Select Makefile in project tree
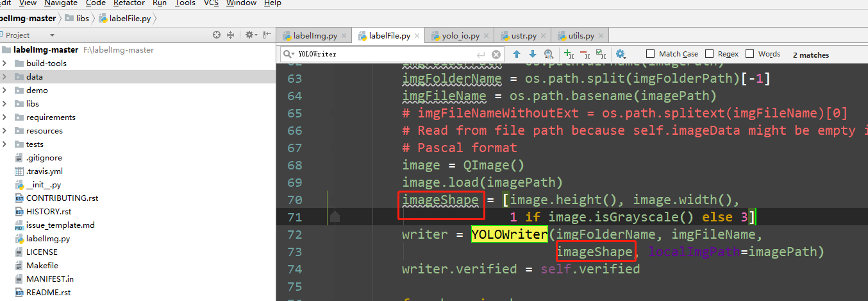Viewport: 868px width, 301px height. [x=42, y=266]
